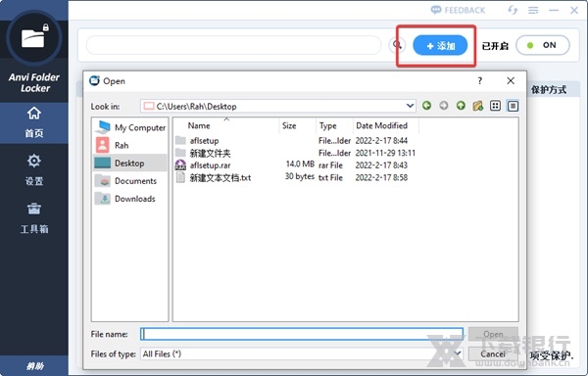Open the hamburger menu icon
588x376 pixels.
click(533, 10)
